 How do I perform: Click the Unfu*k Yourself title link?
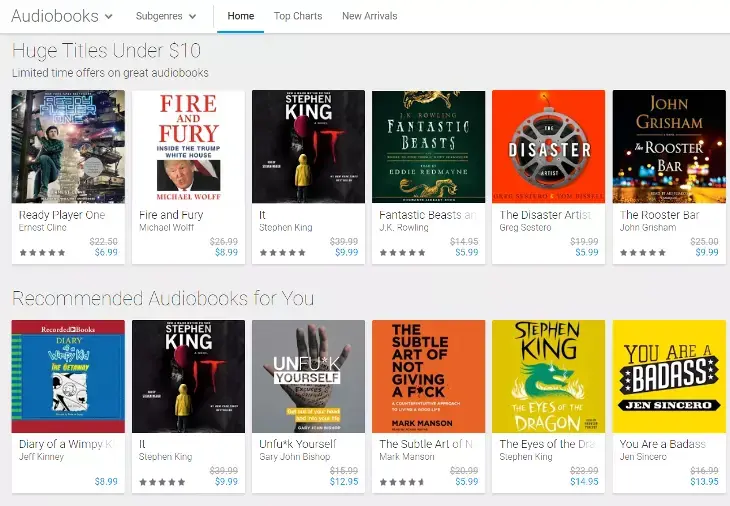(x=297, y=444)
